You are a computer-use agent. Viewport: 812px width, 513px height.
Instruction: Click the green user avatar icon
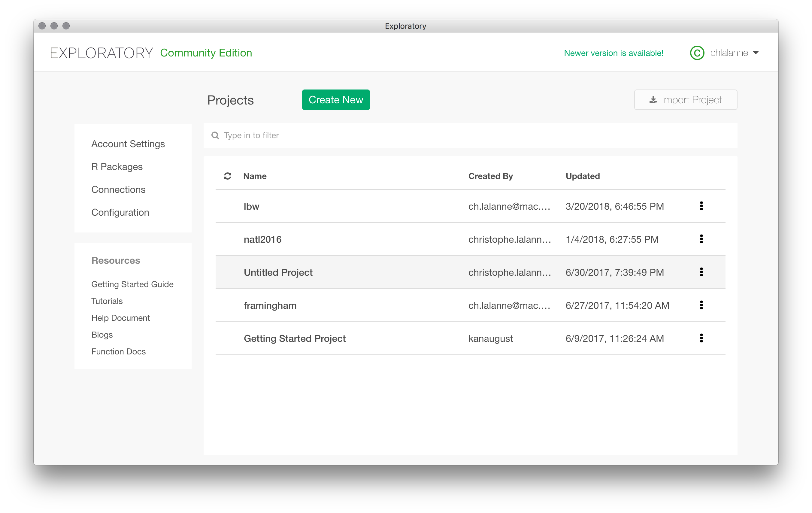pos(697,53)
